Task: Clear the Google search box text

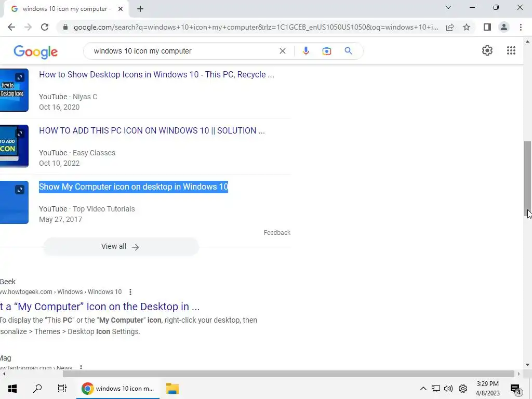Action: [282, 51]
